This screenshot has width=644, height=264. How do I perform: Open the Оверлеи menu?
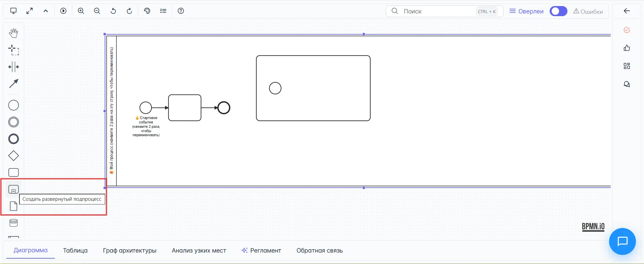click(526, 11)
